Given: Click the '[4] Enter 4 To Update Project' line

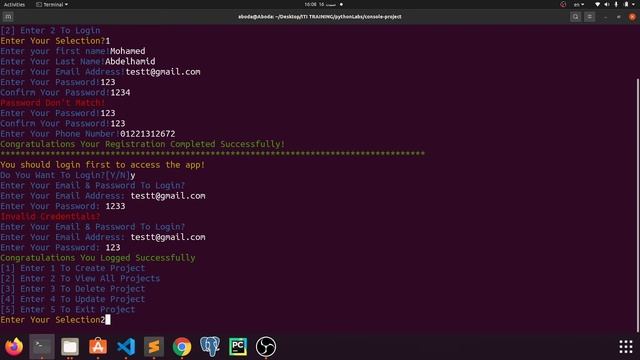Looking at the screenshot, I should click(x=73, y=299).
